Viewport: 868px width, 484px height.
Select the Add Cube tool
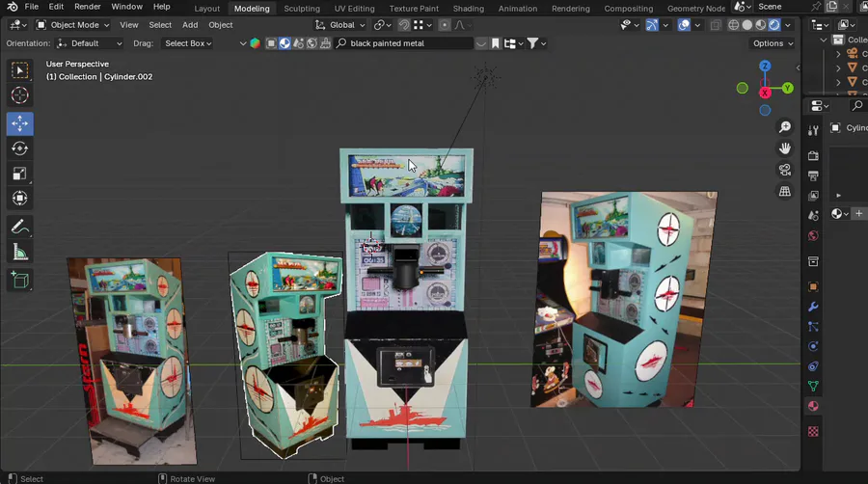(x=20, y=280)
